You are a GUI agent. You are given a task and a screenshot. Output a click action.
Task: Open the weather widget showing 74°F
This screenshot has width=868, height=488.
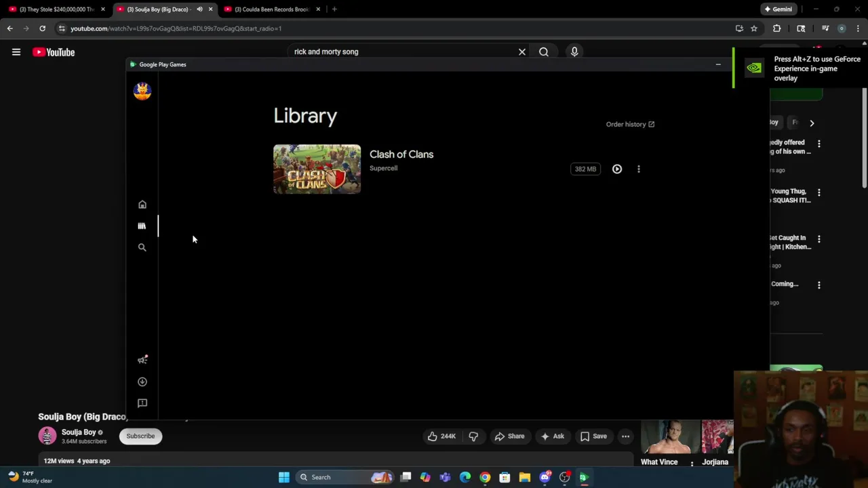tap(31, 477)
